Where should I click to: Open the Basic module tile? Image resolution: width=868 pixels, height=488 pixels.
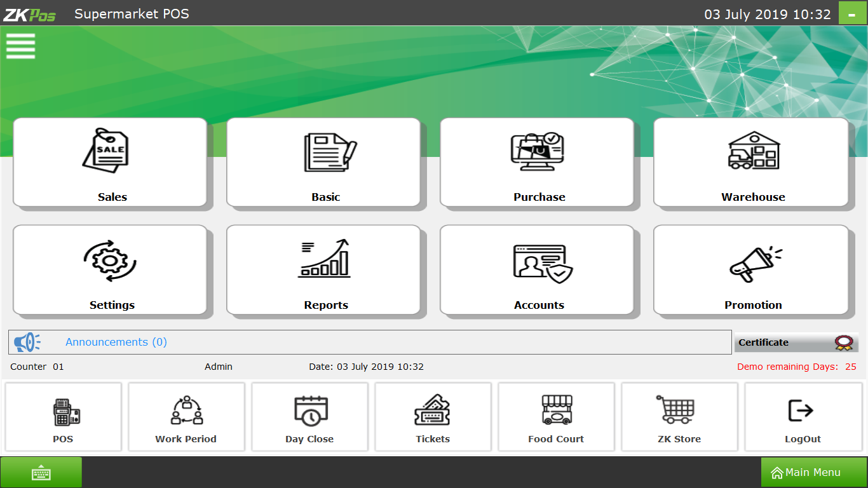tap(324, 163)
